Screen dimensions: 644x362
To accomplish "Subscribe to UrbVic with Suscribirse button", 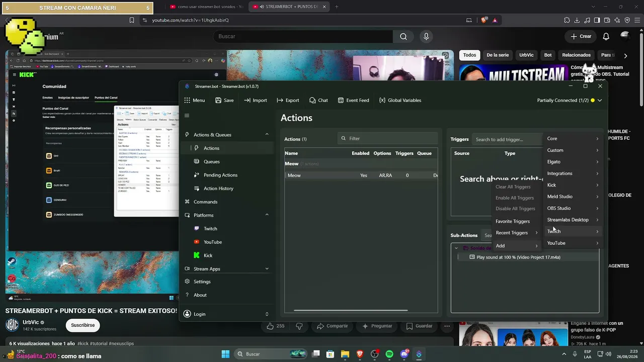I will tap(83, 325).
